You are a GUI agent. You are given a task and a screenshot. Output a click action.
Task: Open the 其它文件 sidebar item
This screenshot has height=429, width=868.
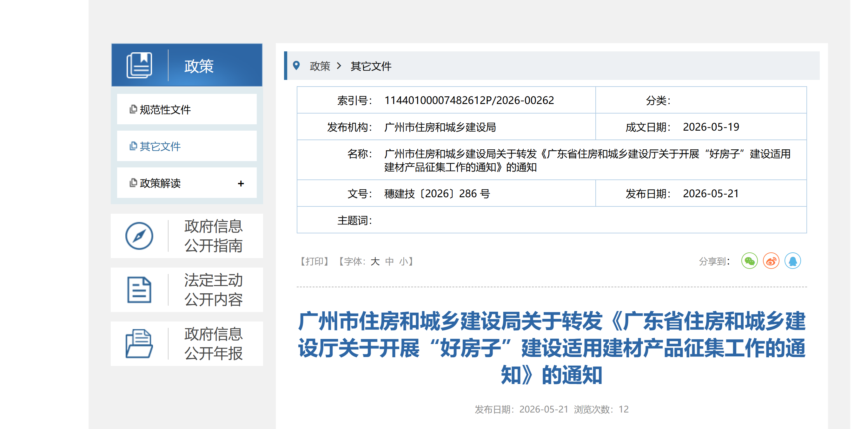click(x=187, y=146)
